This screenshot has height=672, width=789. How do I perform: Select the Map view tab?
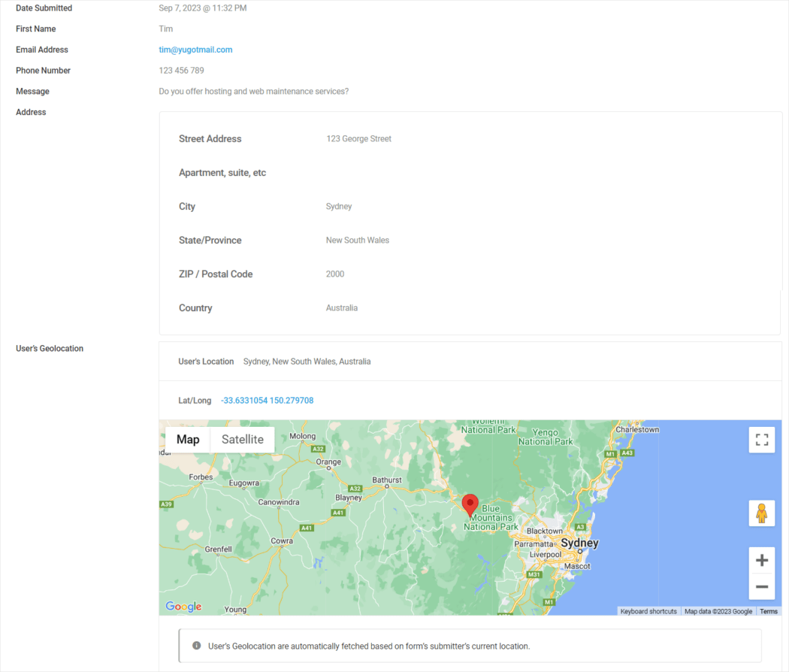188,439
